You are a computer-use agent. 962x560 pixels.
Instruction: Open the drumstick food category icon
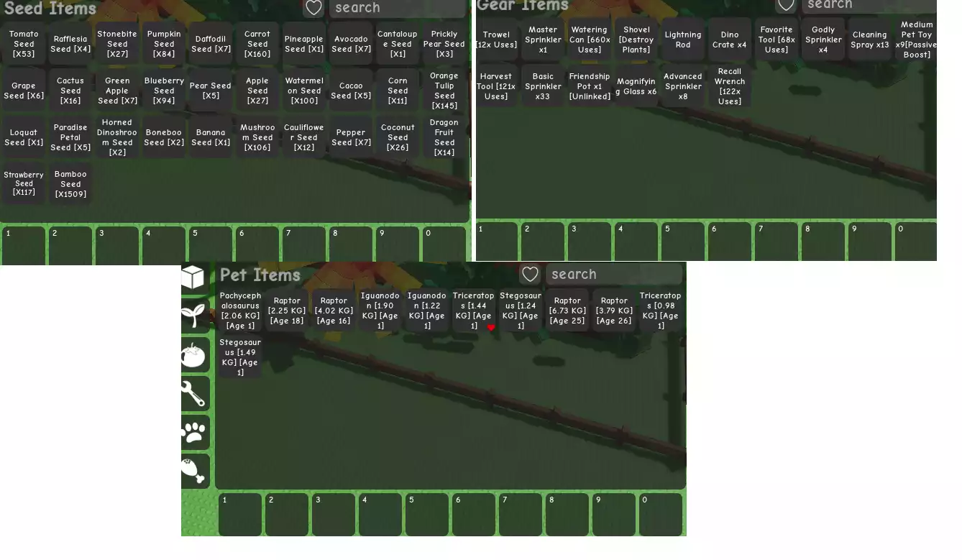(194, 471)
